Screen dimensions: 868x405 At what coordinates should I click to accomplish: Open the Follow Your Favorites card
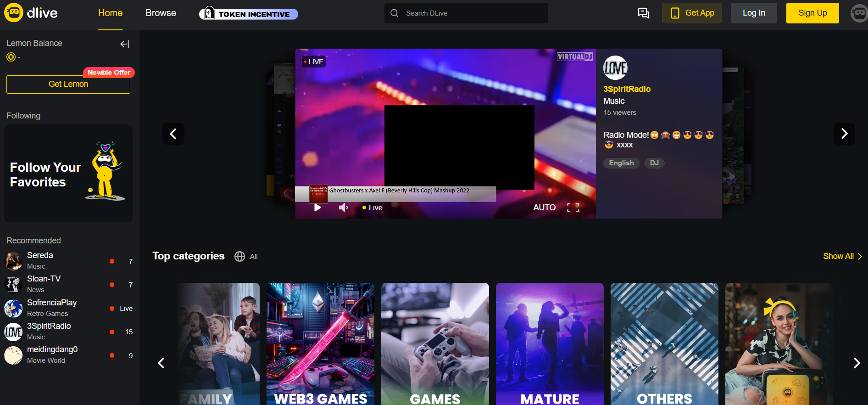[68, 173]
